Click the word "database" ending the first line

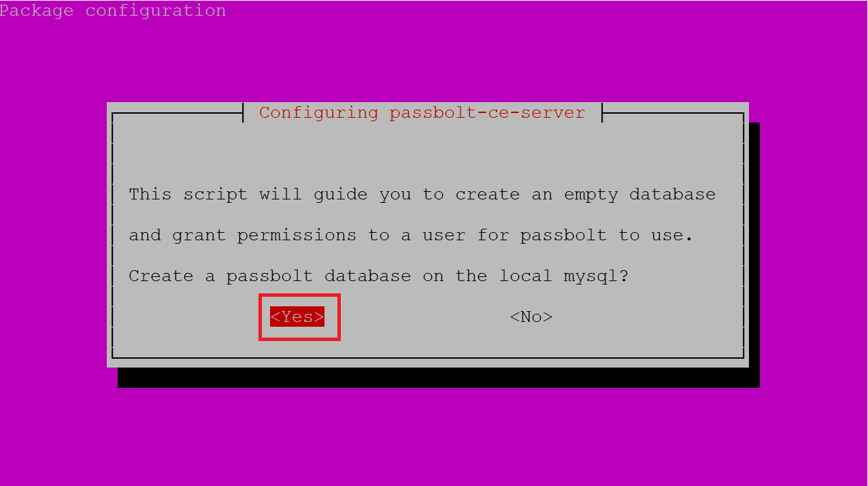(x=672, y=194)
